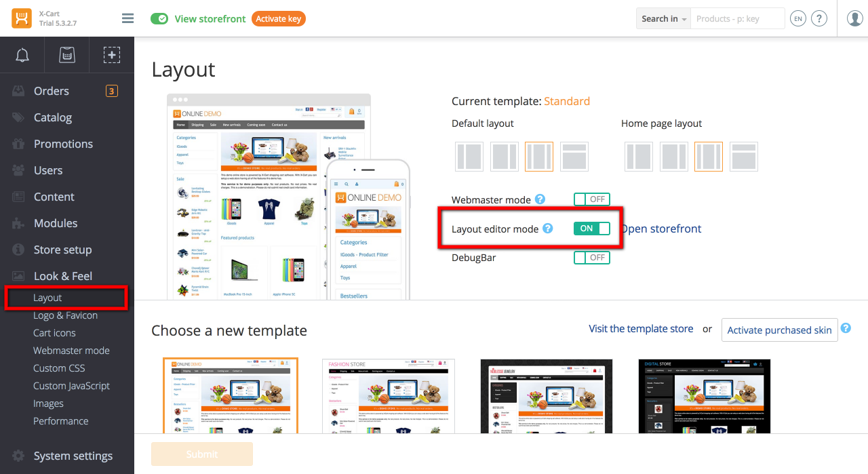Open the Custom JavaScript page
Screen dimensions: 868x474
click(71, 386)
